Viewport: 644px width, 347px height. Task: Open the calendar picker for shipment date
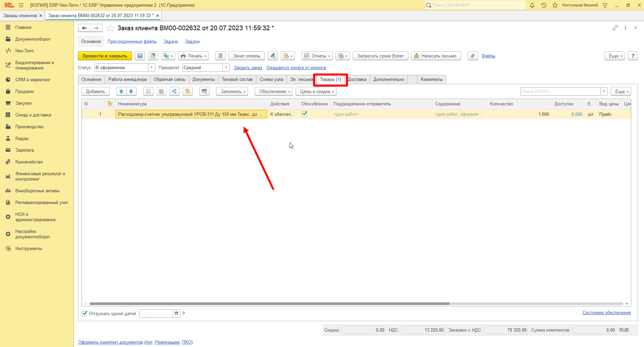pos(177,313)
